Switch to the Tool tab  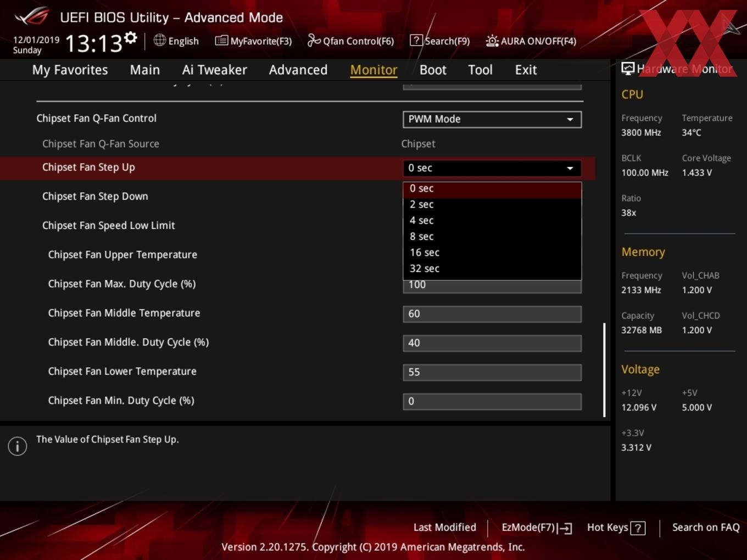(x=480, y=70)
